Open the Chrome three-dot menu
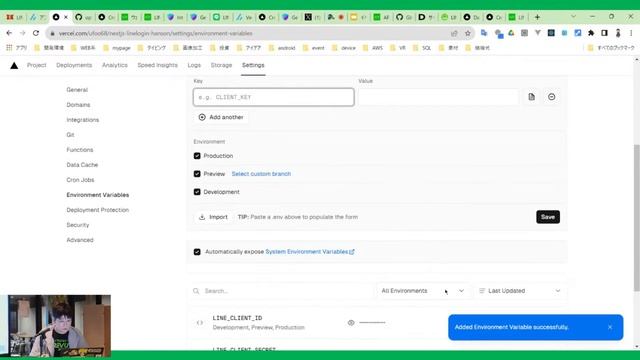The image size is (640, 360). click(631, 33)
